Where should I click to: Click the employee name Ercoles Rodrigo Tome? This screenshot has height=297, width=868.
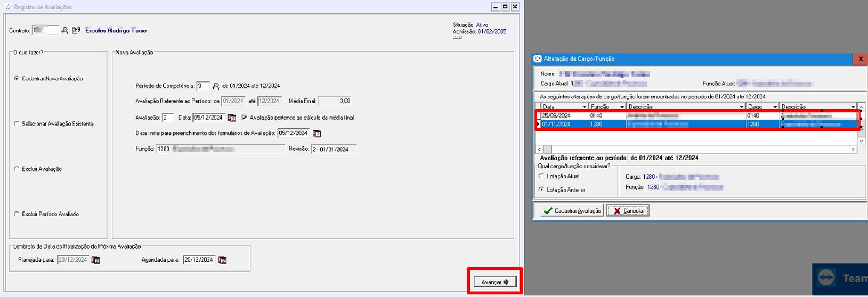click(x=116, y=30)
